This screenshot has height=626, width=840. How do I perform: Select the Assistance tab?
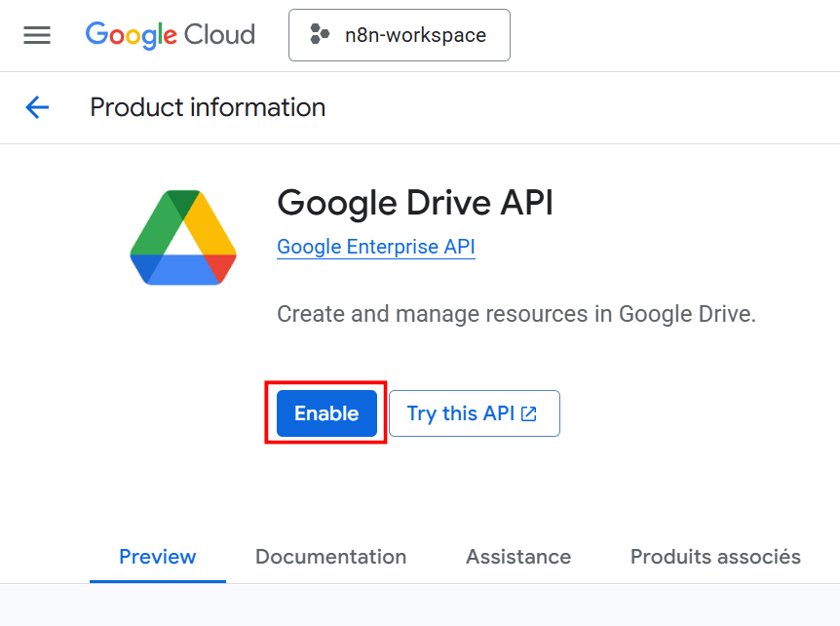[x=517, y=557]
